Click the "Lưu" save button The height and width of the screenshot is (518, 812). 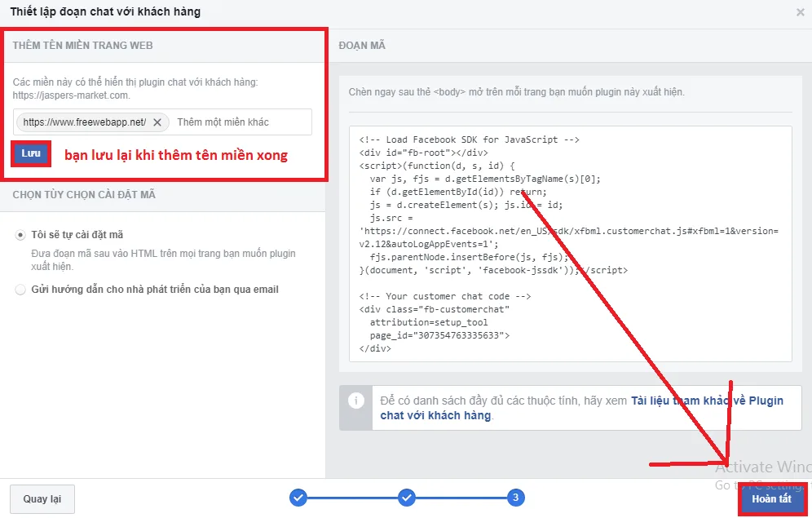tap(31, 153)
